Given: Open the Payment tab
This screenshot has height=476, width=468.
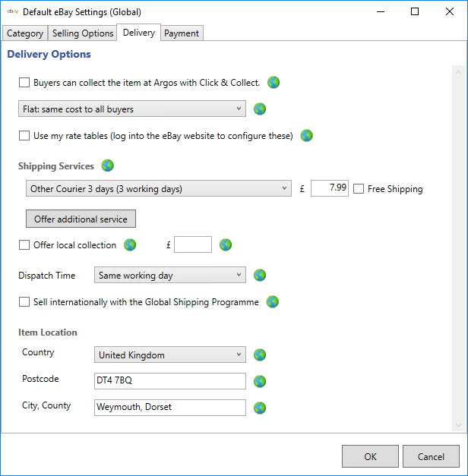Looking at the screenshot, I should pyautogui.click(x=182, y=33).
